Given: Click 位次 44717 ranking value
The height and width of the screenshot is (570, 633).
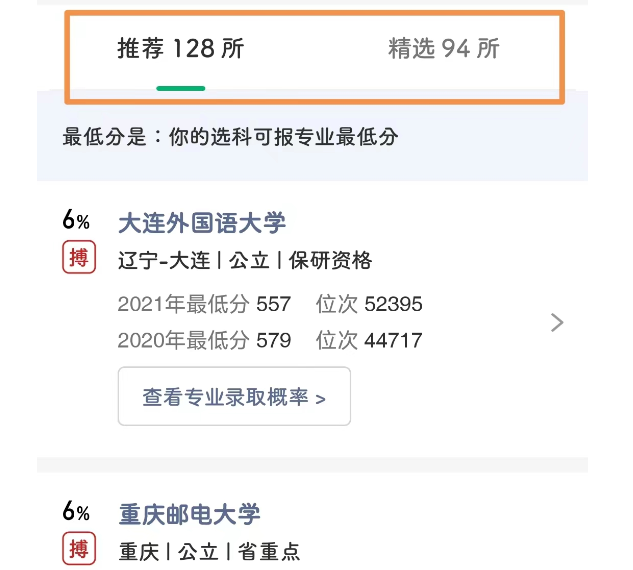Looking at the screenshot, I should (369, 340).
